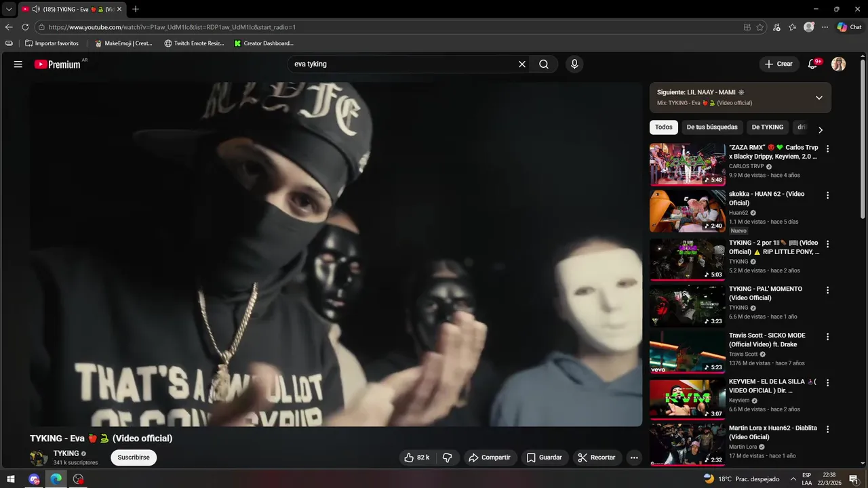
Task: Open the Importar favoritos bookmark
Action: click(52, 43)
